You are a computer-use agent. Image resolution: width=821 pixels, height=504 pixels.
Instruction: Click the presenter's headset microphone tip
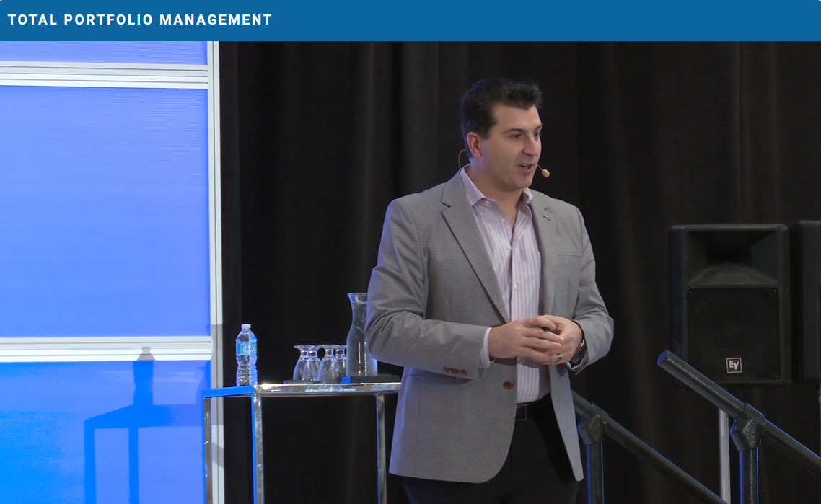pos(545,172)
